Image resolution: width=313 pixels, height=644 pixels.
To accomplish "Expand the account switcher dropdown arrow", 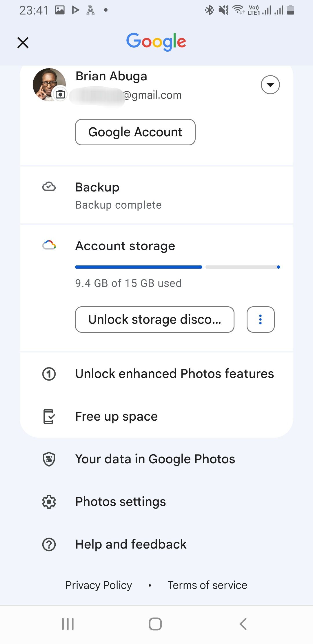I will (270, 85).
